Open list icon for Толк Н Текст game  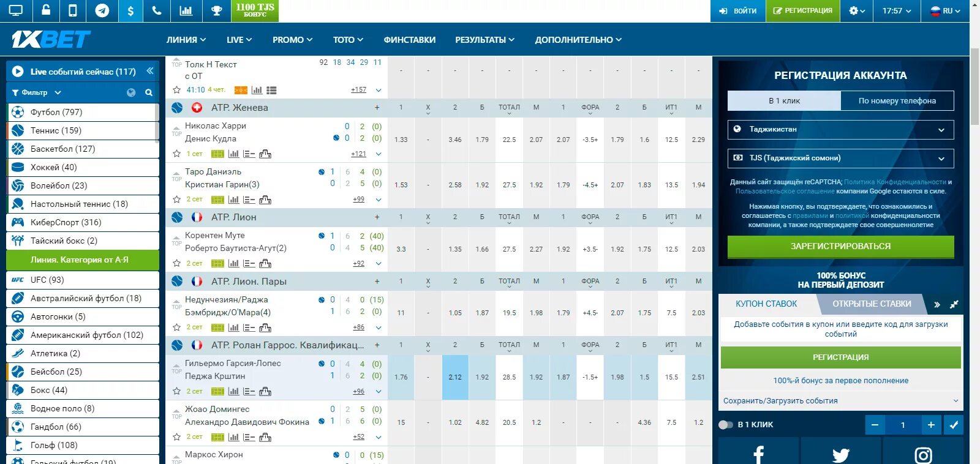pyautogui.click(x=271, y=90)
